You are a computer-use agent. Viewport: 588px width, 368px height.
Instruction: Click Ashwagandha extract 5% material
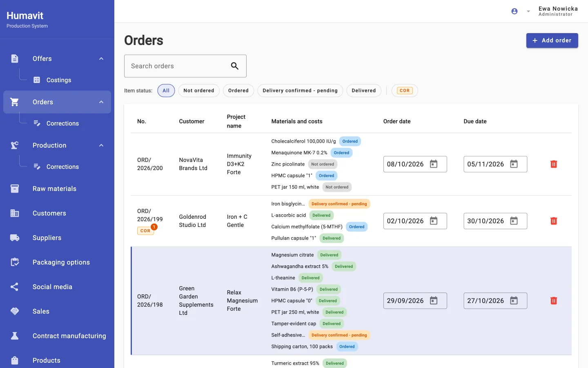click(300, 267)
